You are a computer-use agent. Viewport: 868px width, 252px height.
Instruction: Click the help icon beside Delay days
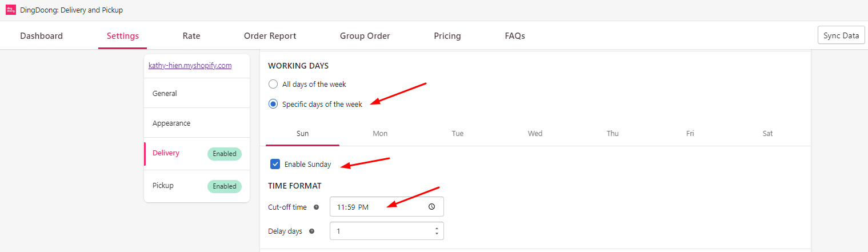pos(311,231)
